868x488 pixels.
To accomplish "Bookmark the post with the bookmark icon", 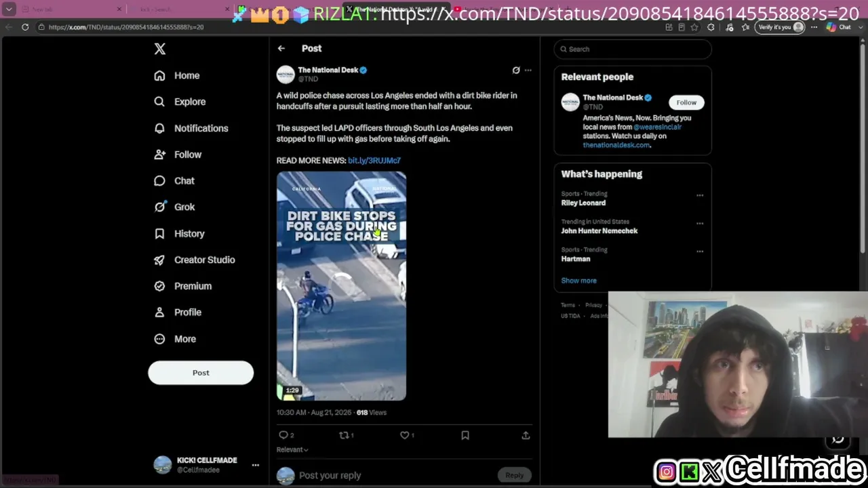I will [x=465, y=435].
